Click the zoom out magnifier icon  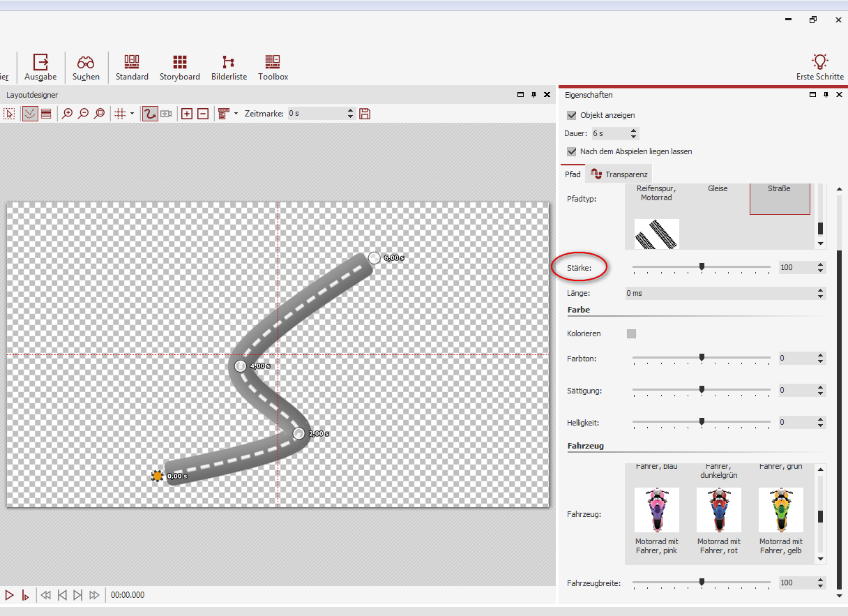click(83, 114)
